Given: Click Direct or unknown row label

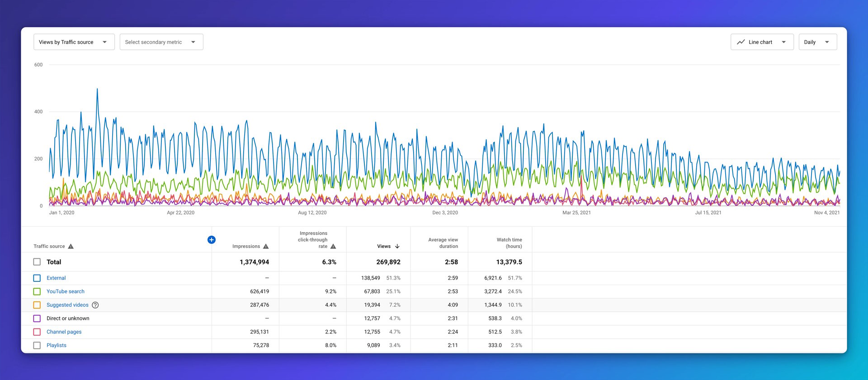Looking at the screenshot, I should (x=68, y=318).
